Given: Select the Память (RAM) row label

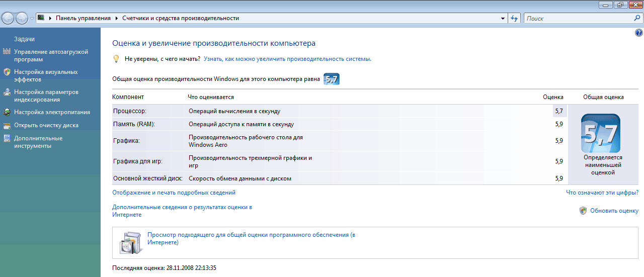Looking at the screenshot, I should pos(133,124).
